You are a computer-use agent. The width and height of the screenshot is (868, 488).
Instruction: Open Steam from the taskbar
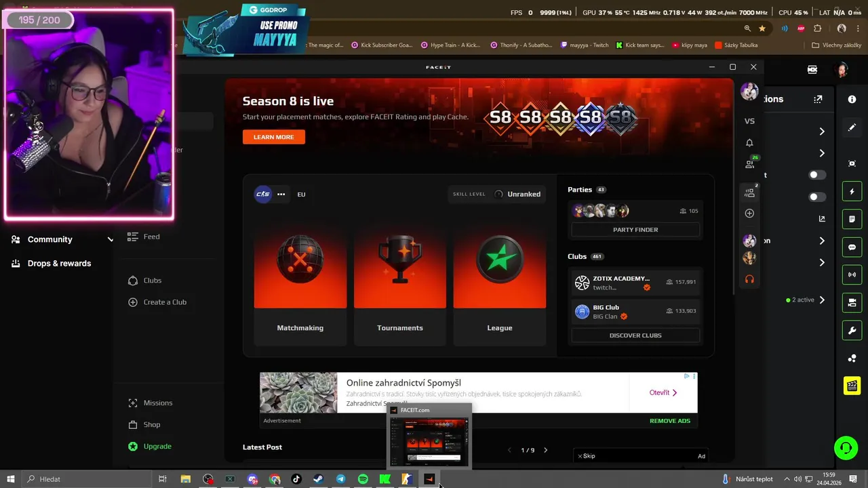coord(318,479)
